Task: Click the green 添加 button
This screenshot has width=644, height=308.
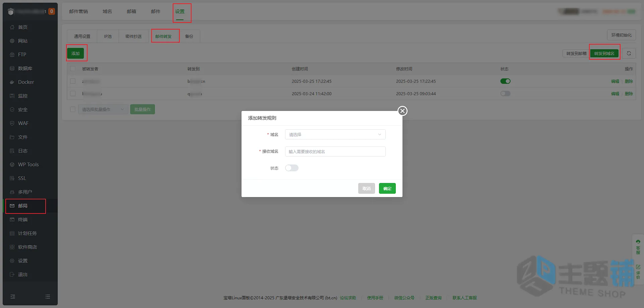Action: pyautogui.click(x=75, y=53)
